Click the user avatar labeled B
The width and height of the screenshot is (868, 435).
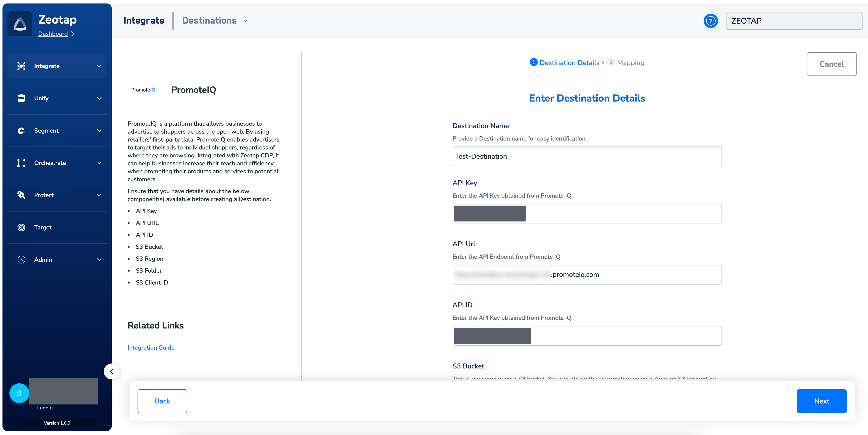(19, 393)
